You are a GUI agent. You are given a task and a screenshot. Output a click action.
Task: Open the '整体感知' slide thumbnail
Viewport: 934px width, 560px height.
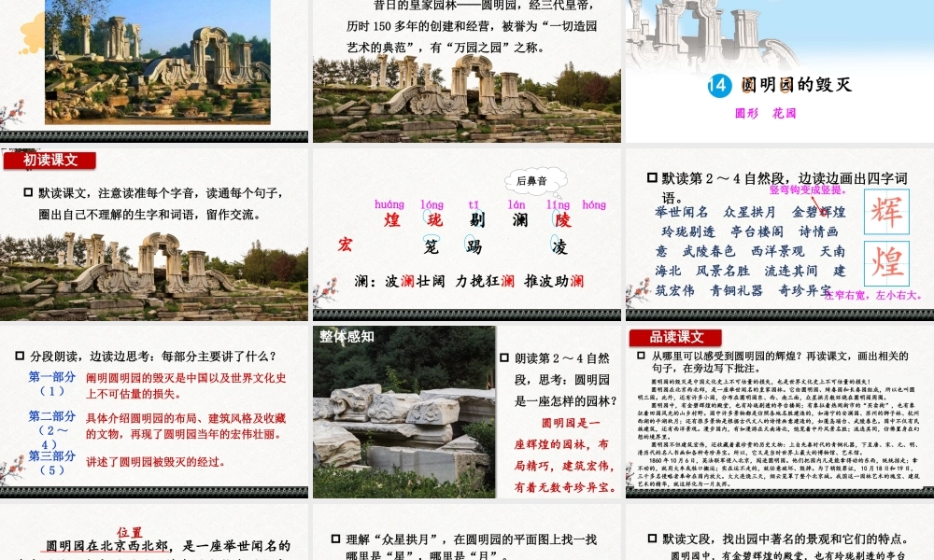(467, 412)
